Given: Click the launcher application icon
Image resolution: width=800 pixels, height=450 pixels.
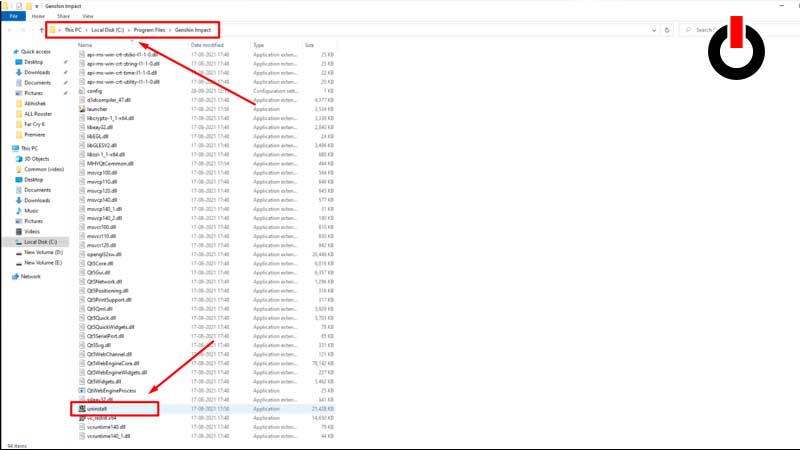Looking at the screenshot, I should 82,109.
